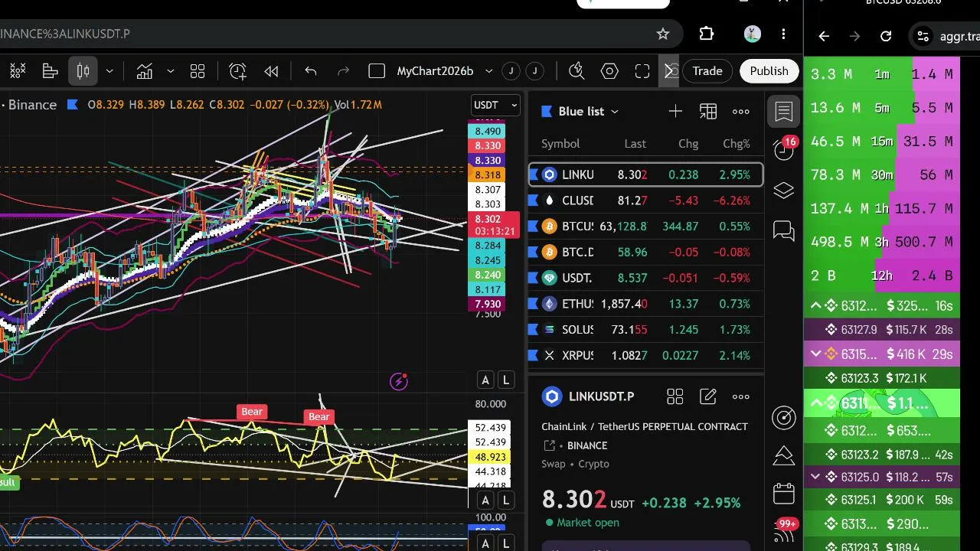The height and width of the screenshot is (551, 980).
Task: Collapse the 6312... $325 trade row in aggr
Action: [816, 306]
